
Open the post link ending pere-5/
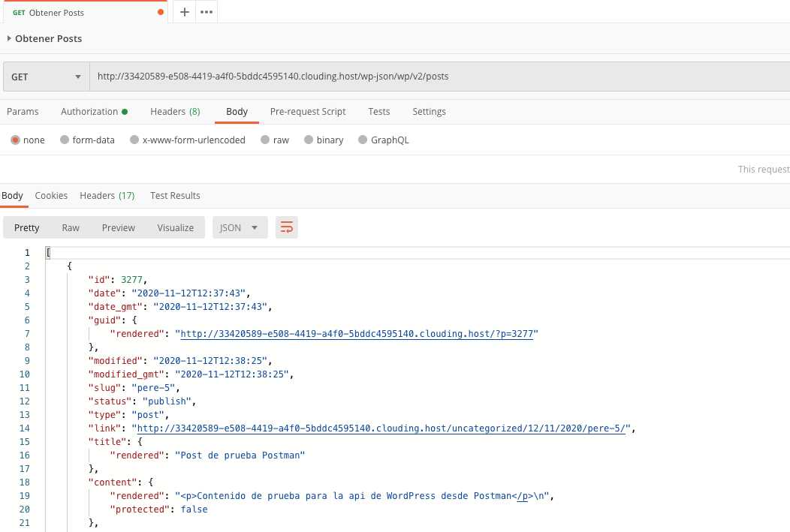381,428
